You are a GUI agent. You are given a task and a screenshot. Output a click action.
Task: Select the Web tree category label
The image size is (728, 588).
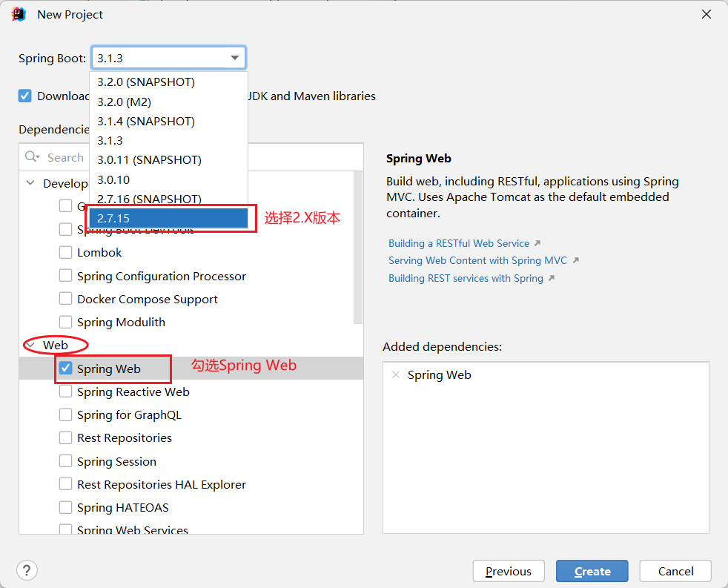tap(56, 345)
